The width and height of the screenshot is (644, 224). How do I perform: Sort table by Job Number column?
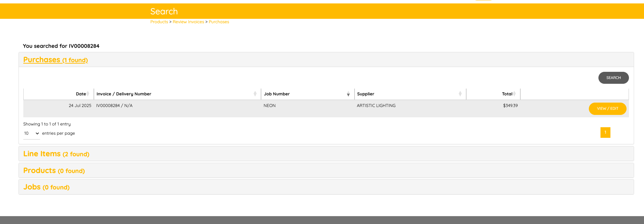click(307, 94)
